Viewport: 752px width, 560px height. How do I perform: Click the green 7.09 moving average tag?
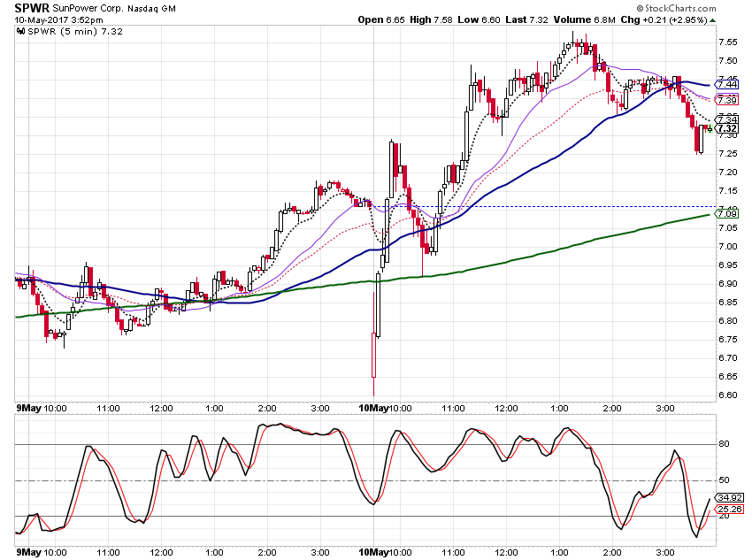point(727,213)
